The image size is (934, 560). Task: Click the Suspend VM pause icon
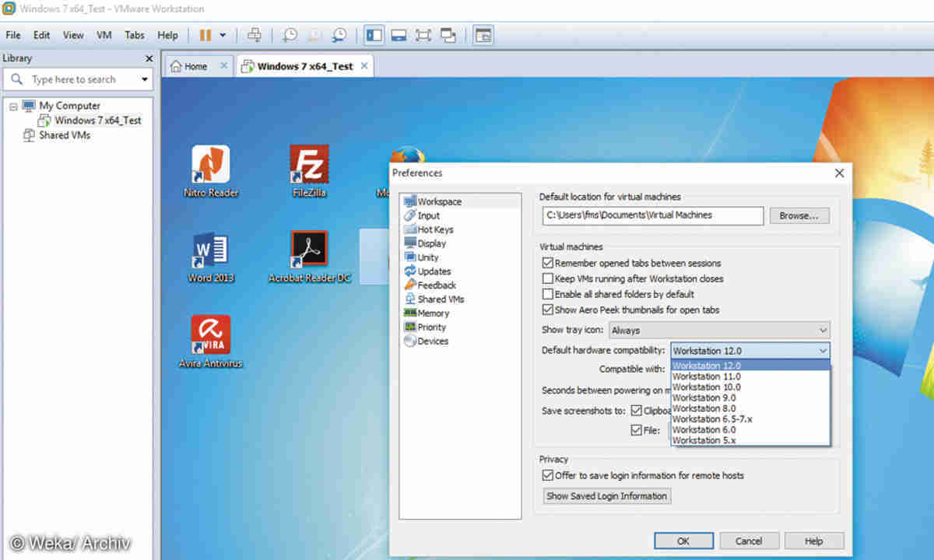tap(205, 35)
